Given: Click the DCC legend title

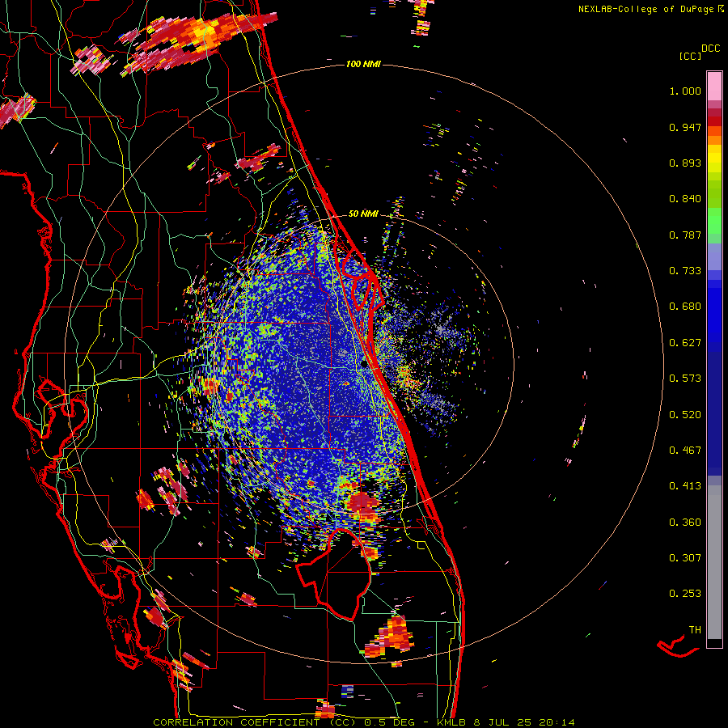Looking at the screenshot, I should [x=710, y=49].
